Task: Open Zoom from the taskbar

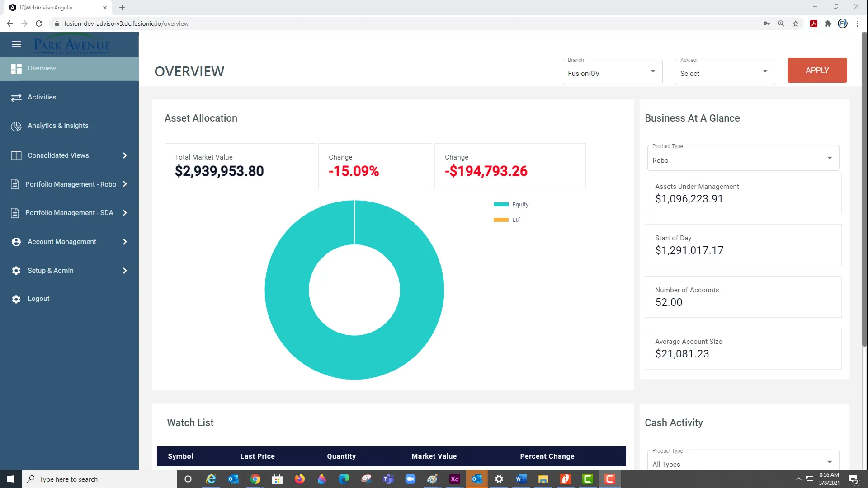Action: pos(410,479)
